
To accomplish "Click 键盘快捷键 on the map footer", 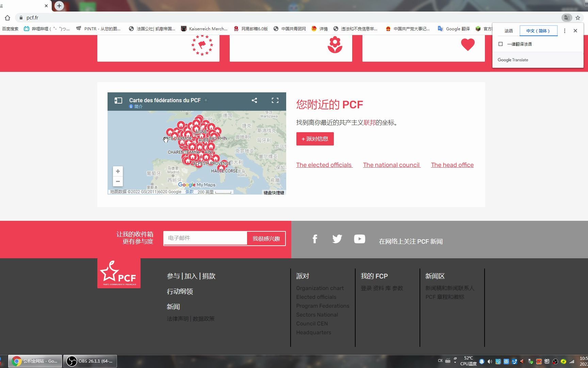I will (x=274, y=193).
